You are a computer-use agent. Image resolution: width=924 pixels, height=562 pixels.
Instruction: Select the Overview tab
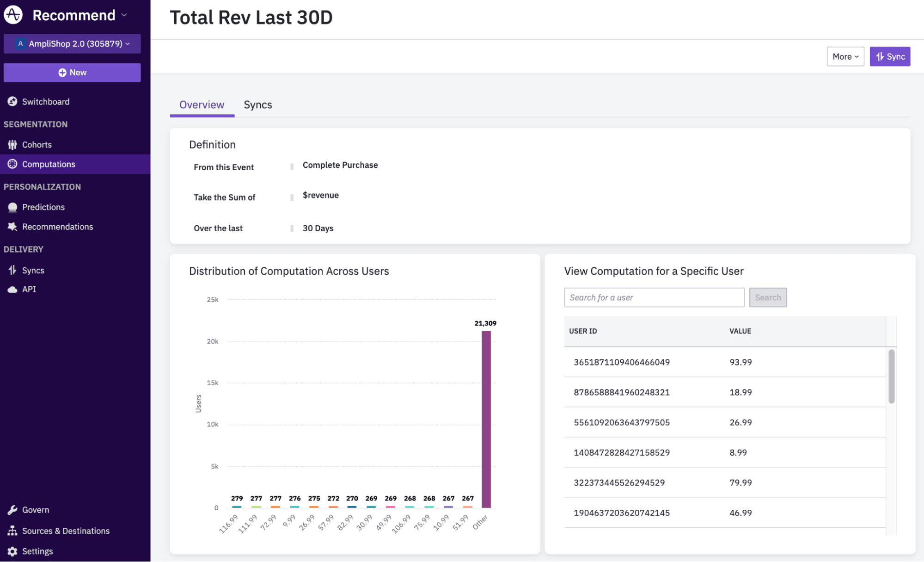pyautogui.click(x=202, y=105)
